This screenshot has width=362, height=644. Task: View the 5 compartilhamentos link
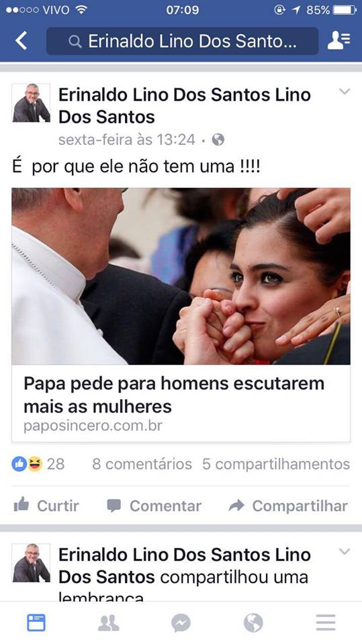click(x=276, y=464)
